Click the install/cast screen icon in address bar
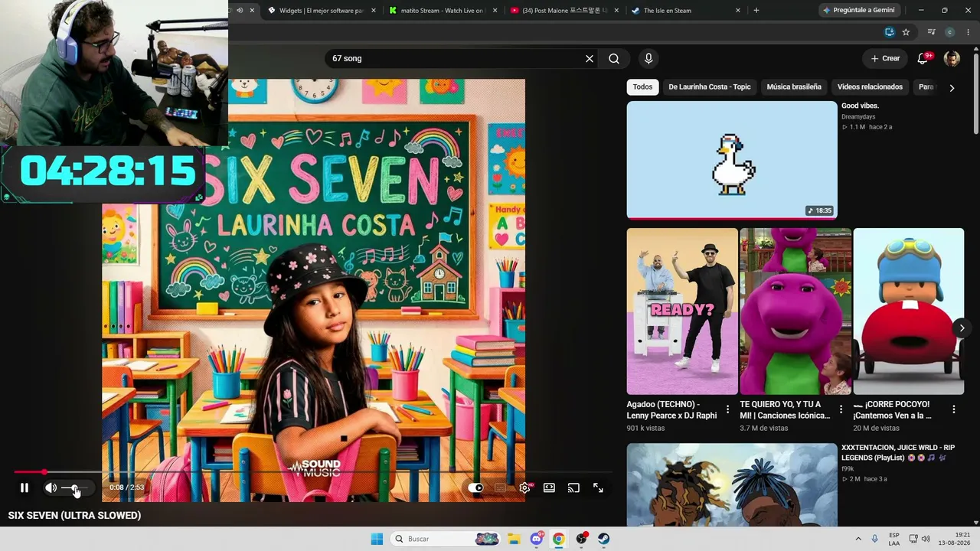The width and height of the screenshot is (980, 551). 889,32
